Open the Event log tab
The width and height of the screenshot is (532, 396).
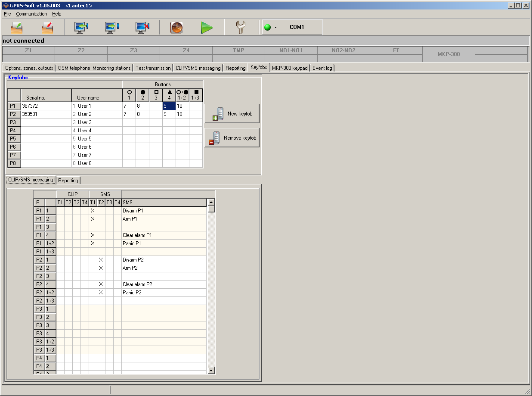322,68
